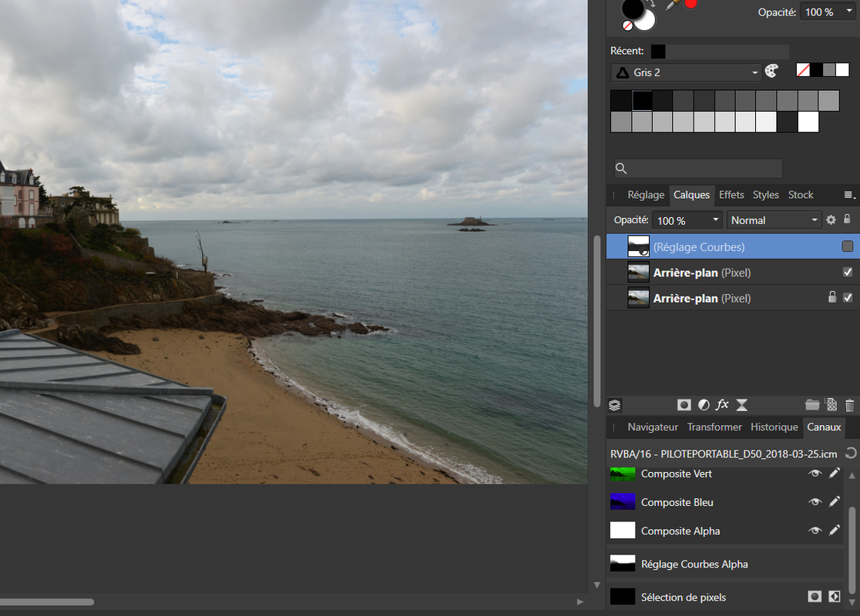Pick the pure white swatch in grid
Image resolution: width=860 pixels, height=616 pixels.
tap(808, 122)
